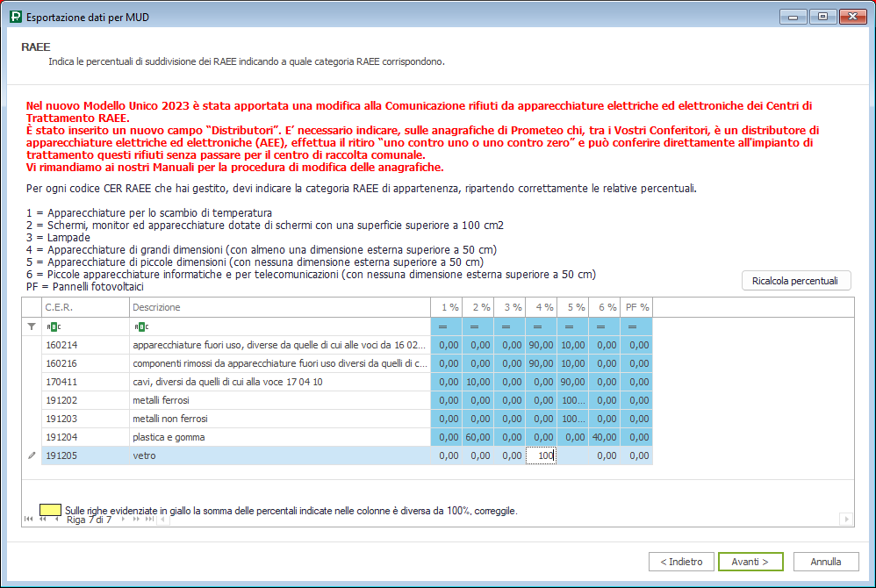
Task: Open the C.E.R. column ABC filter operator
Action: (x=54, y=326)
